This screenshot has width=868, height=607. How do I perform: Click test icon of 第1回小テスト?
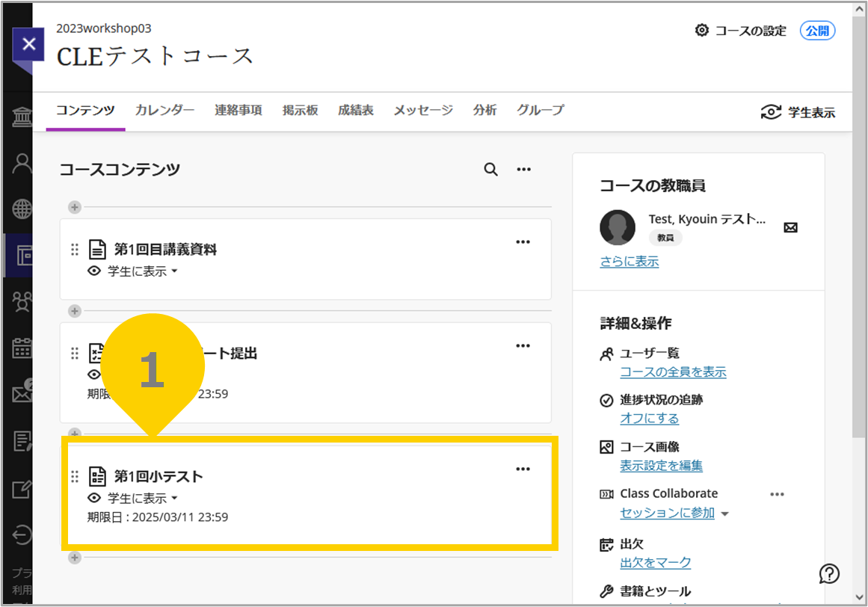click(x=97, y=476)
